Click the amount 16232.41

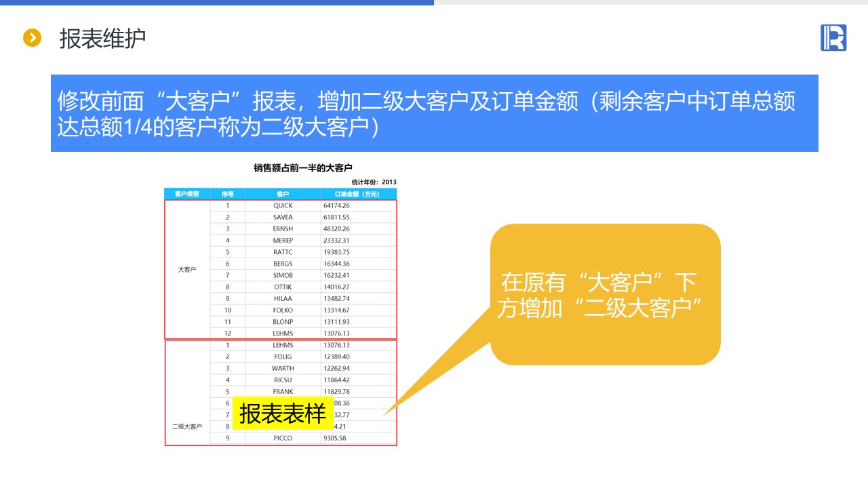click(x=336, y=275)
